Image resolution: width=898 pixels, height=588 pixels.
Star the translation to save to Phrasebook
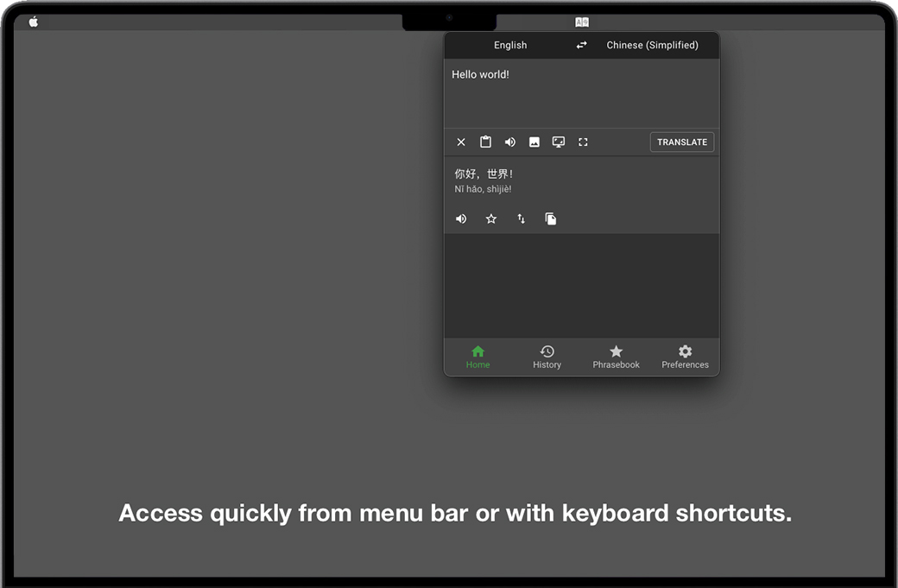pyautogui.click(x=491, y=219)
